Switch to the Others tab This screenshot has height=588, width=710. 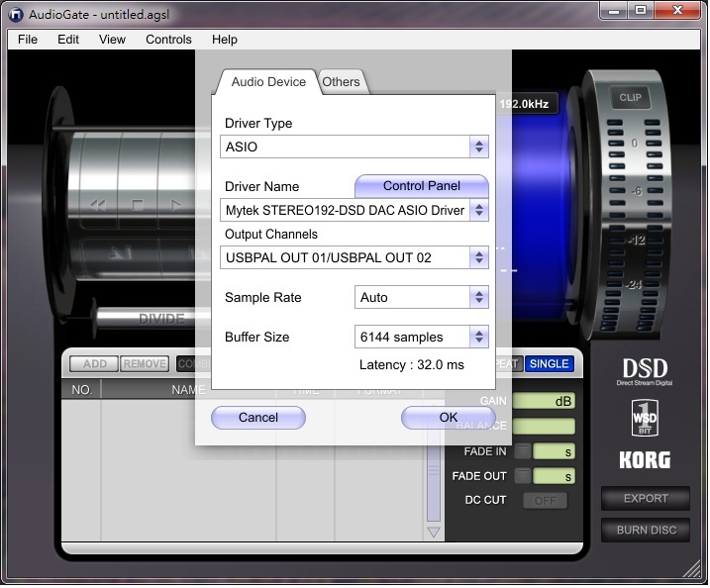pyautogui.click(x=342, y=82)
